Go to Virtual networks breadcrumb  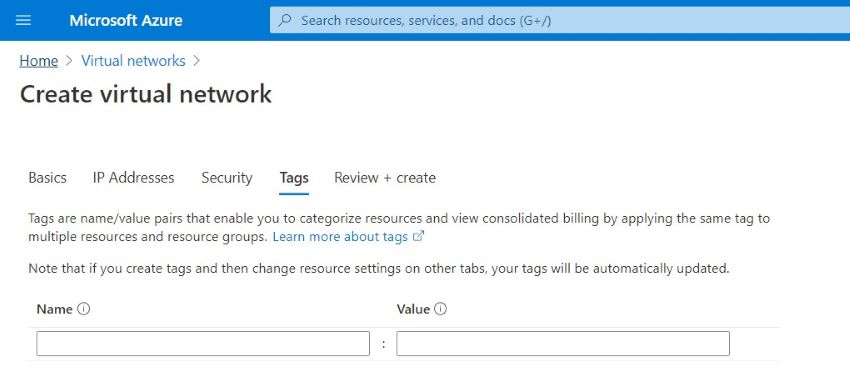point(133,61)
